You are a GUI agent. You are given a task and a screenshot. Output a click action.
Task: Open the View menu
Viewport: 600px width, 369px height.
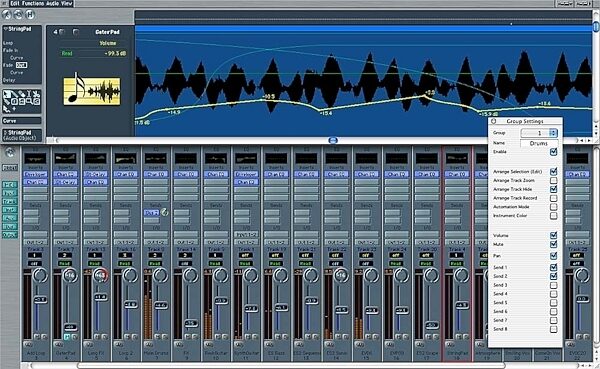[66, 3]
